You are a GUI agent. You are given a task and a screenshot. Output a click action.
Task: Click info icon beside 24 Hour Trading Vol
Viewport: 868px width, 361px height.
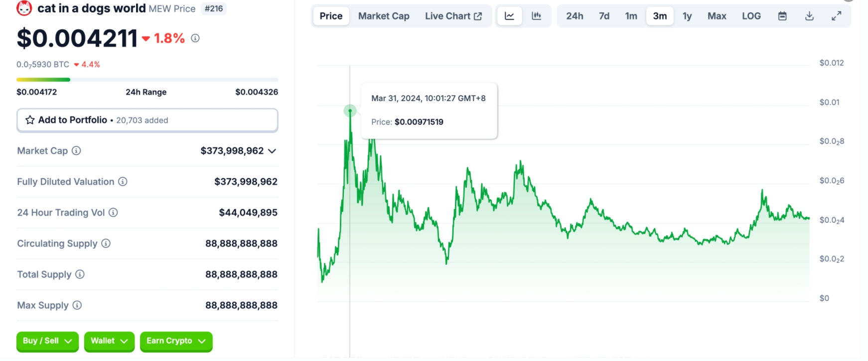[x=113, y=213]
